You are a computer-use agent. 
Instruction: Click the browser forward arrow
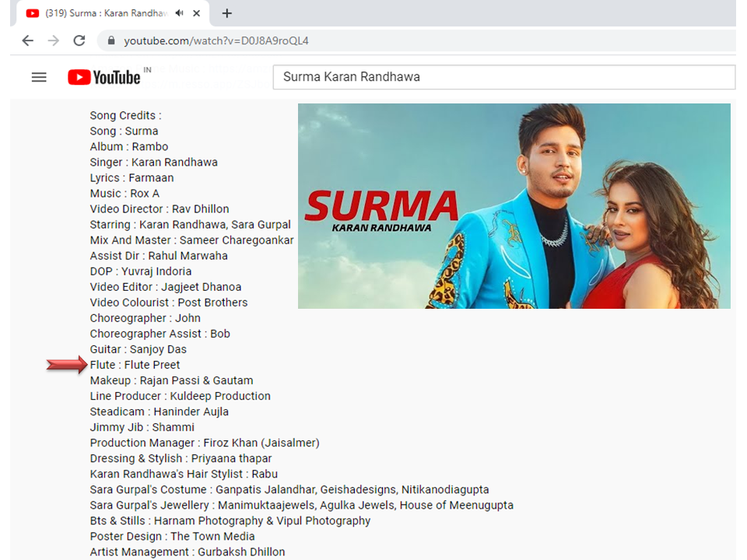(53, 40)
